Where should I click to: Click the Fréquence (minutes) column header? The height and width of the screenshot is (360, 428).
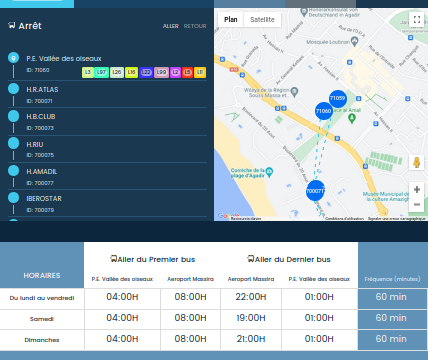tap(392, 279)
